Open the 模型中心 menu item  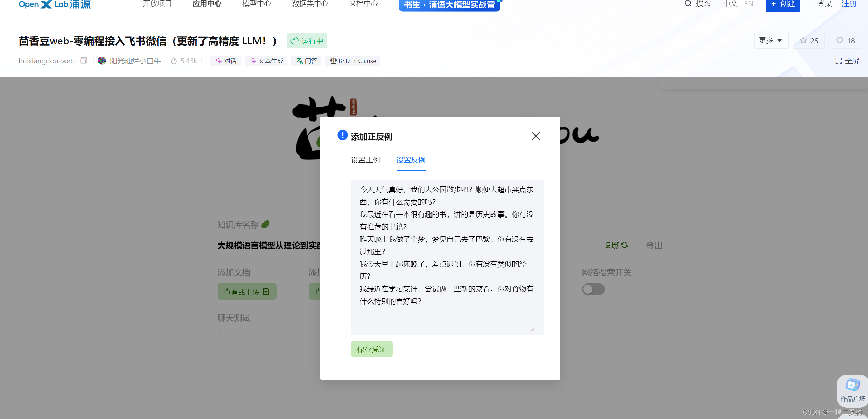point(257,4)
